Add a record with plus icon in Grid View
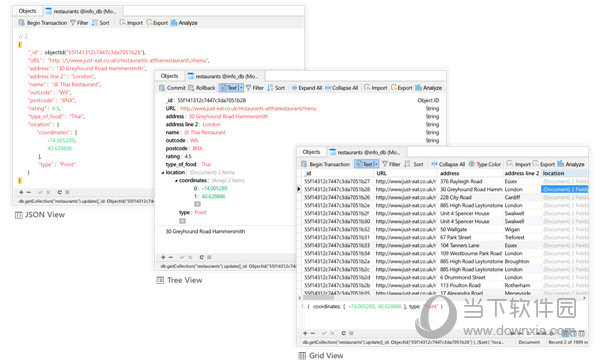Screen dimensions: 600x360 click(x=305, y=333)
